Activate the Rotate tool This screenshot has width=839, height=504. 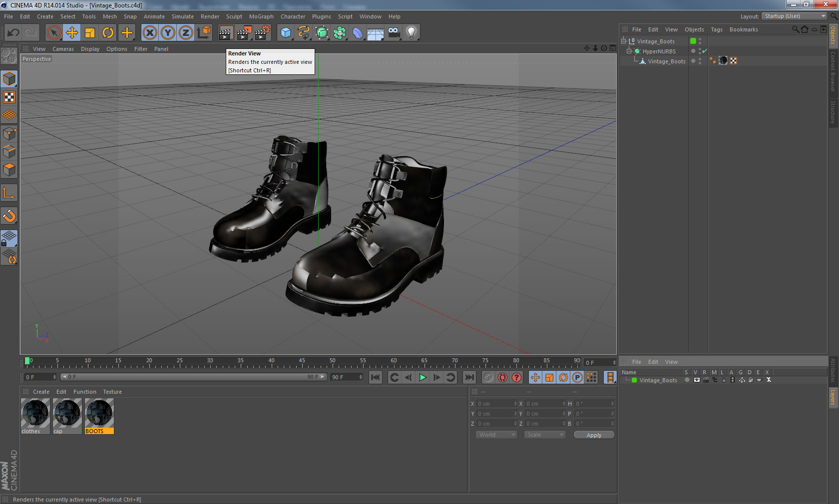click(108, 33)
